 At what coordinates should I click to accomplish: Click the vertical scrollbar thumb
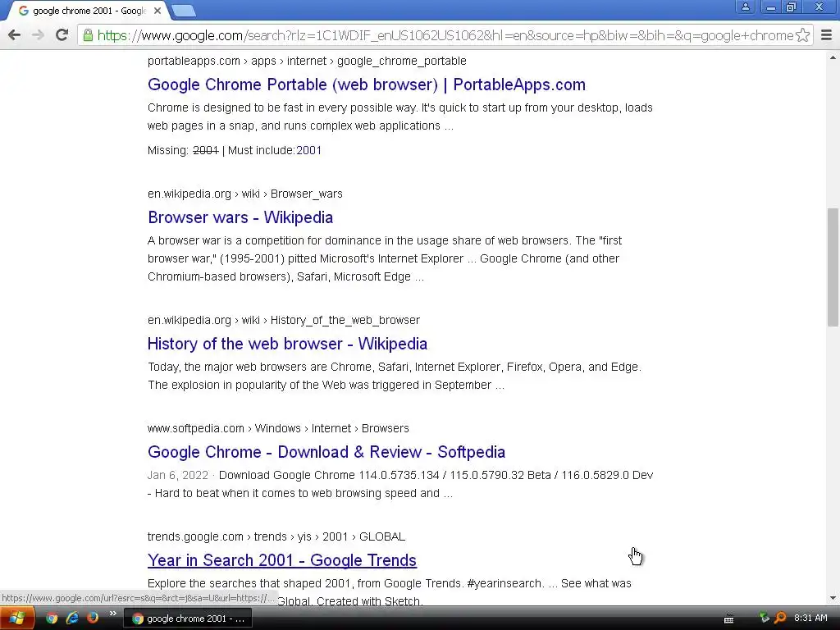(x=833, y=267)
